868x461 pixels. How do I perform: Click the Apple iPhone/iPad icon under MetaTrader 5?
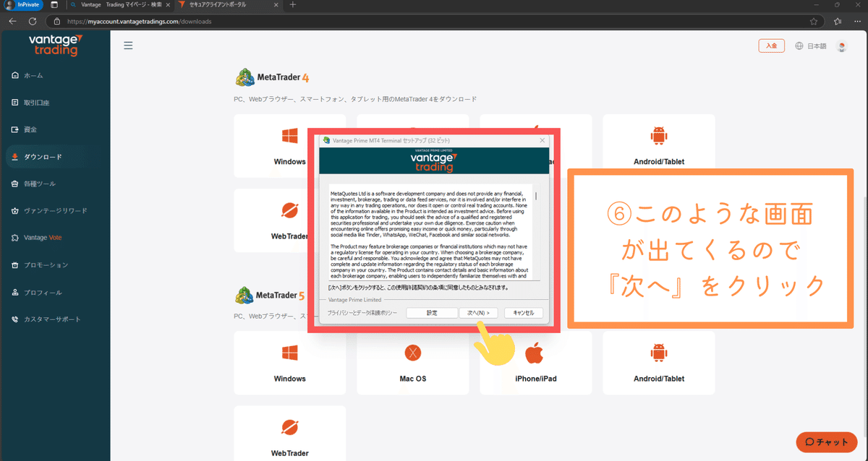pos(534,353)
